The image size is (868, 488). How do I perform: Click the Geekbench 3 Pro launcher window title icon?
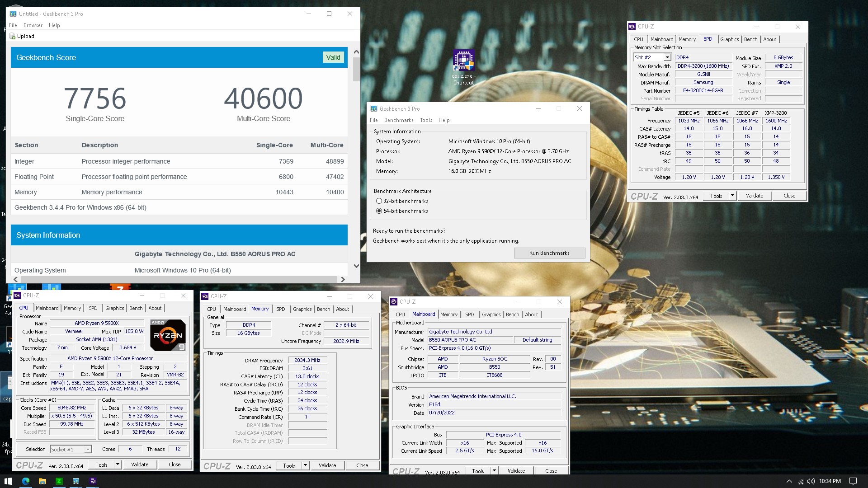pyautogui.click(x=373, y=109)
